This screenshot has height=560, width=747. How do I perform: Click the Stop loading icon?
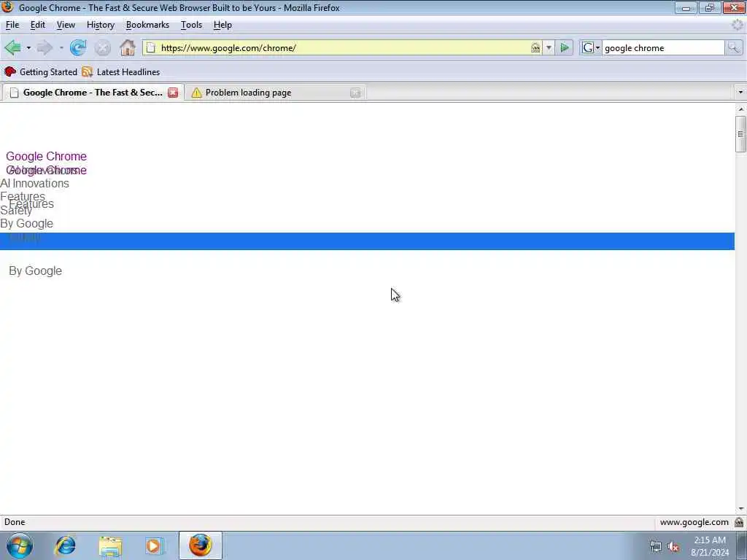pyautogui.click(x=102, y=47)
